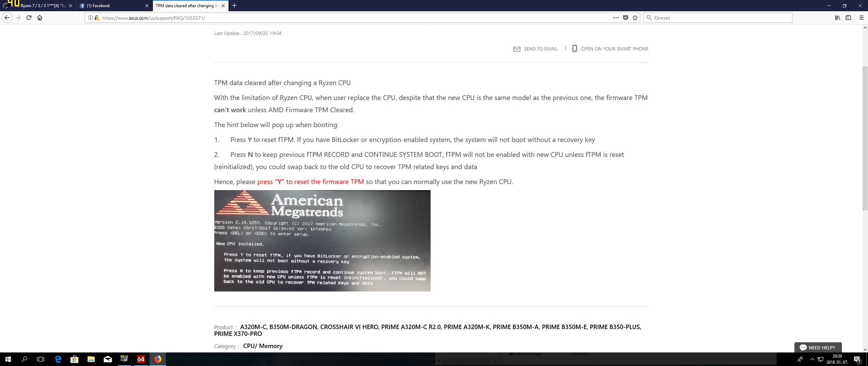The height and width of the screenshot is (366, 868).
Task: Click the Keresés search box
Action: (718, 17)
